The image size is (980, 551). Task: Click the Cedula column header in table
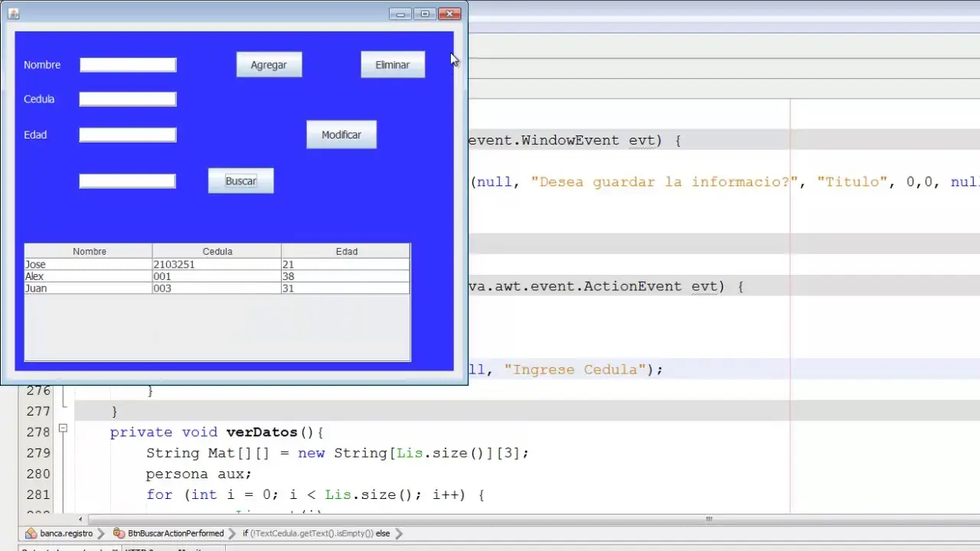[217, 251]
